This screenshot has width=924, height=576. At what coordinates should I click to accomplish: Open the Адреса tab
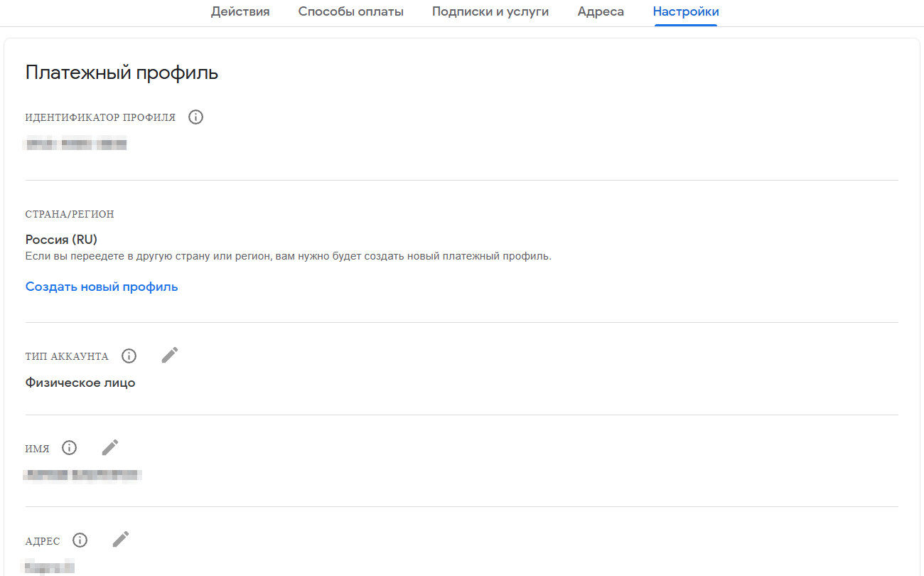(x=601, y=11)
